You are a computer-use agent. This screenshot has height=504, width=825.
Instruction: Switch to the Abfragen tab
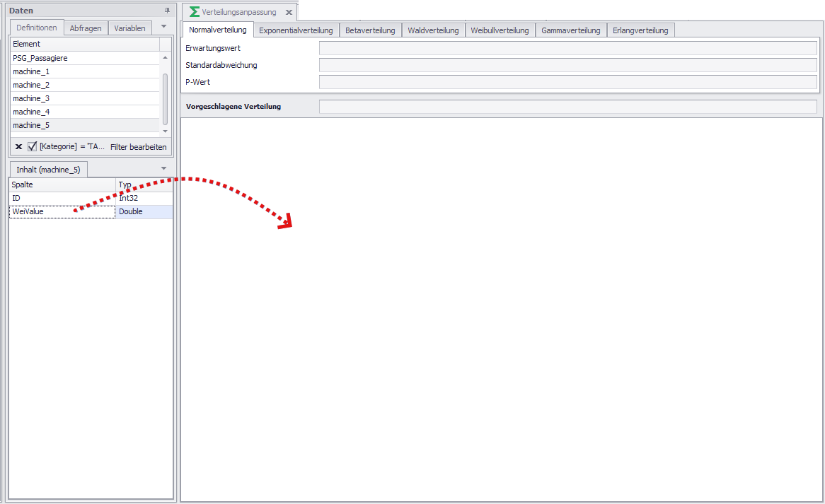tap(86, 28)
